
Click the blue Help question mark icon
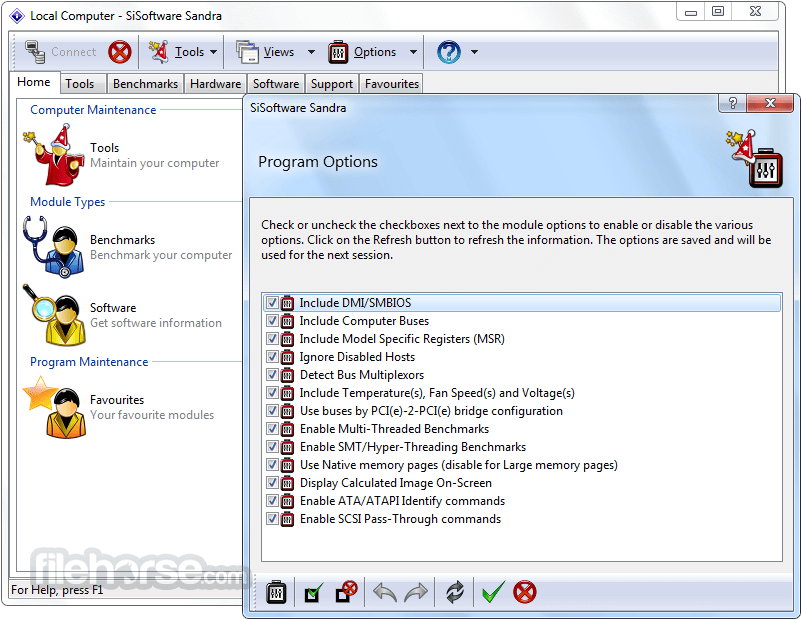(449, 52)
